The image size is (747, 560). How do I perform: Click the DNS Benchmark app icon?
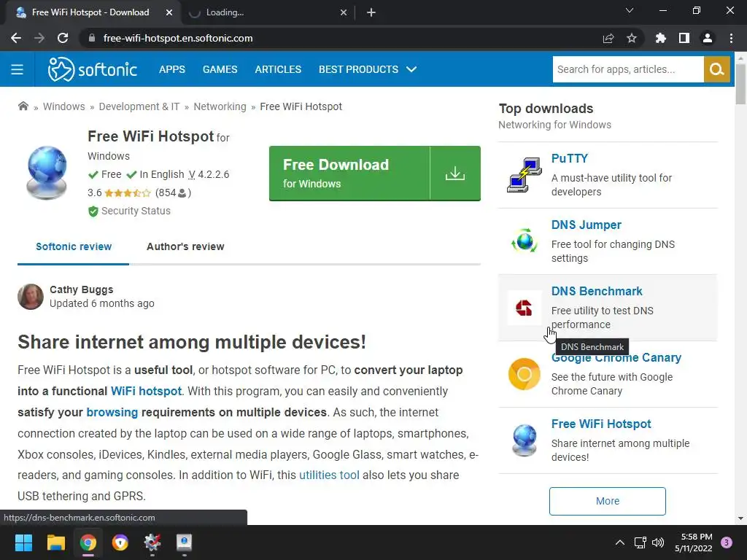coord(524,308)
